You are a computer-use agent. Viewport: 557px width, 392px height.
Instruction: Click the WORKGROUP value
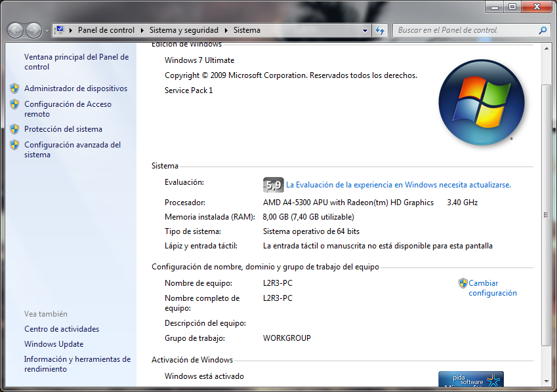[x=287, y=338]
